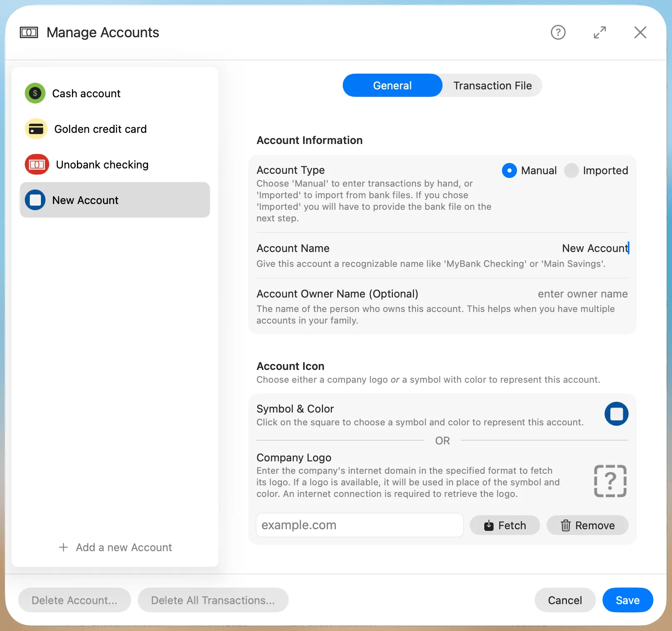
Task: Edit the Account Name field
Action: click(595, 248)
